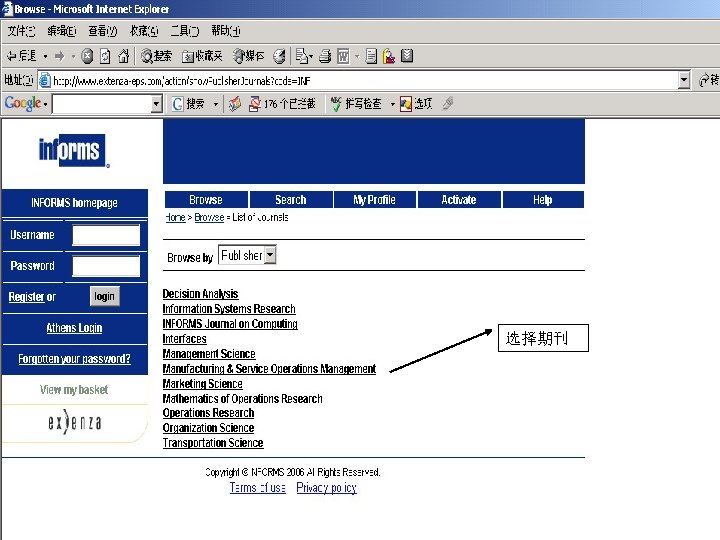Click the Home icon in toolbar
The width and height of the screenshot is (720, 540).
pos(123,56)
